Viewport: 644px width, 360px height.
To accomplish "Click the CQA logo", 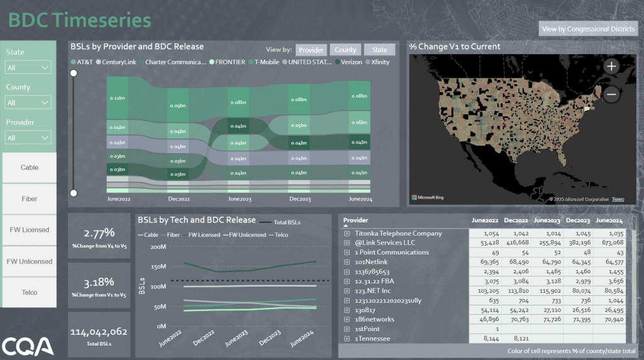I will click(28, 346).
